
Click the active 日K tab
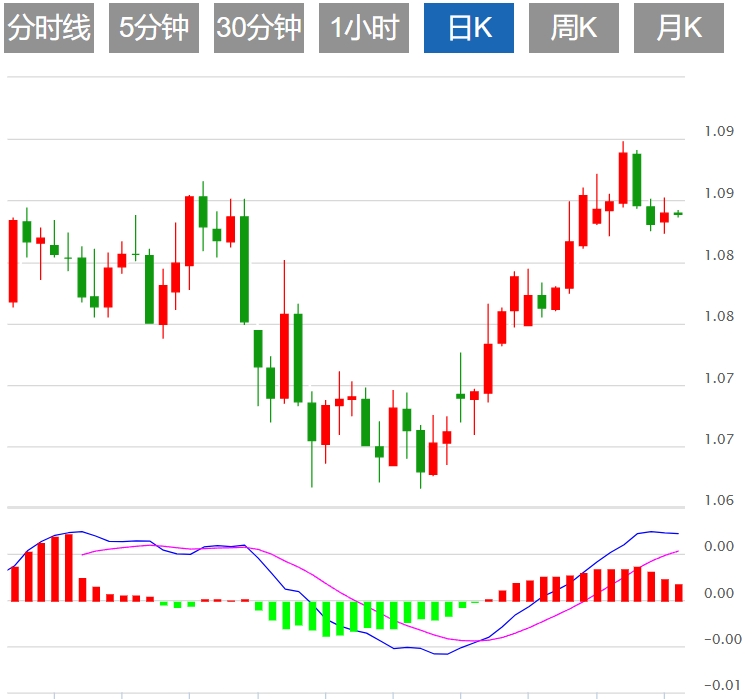[469, 28]
